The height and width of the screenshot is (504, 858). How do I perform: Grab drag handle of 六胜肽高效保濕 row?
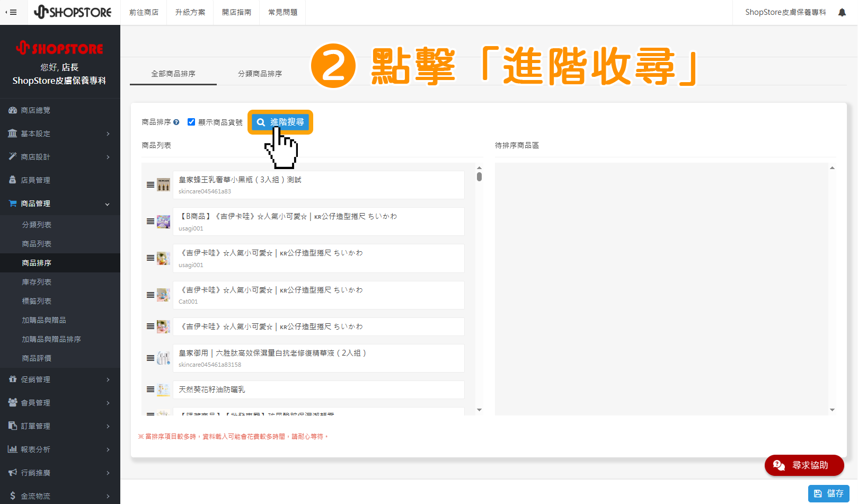(x=151, y=358)
